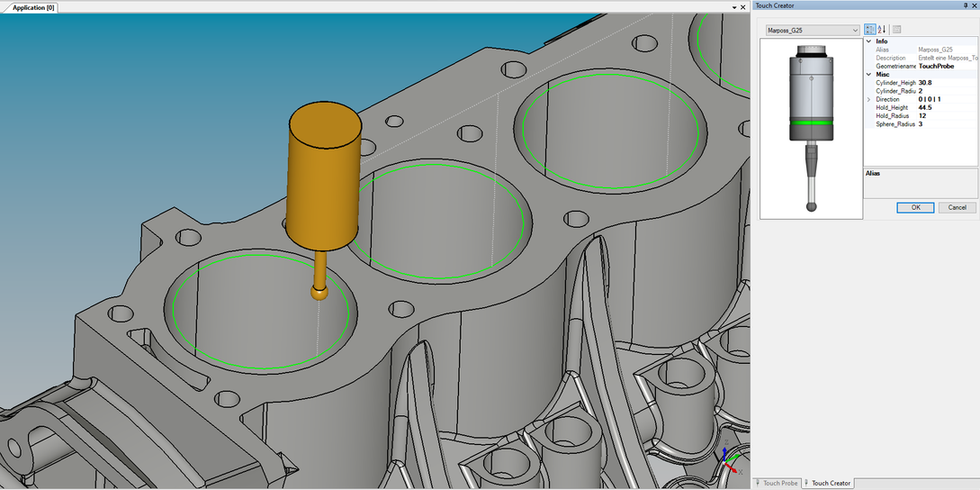Viewport: 980px width, 490px height.
Task: Confirm with the OK button
Action: click(915, 207)
